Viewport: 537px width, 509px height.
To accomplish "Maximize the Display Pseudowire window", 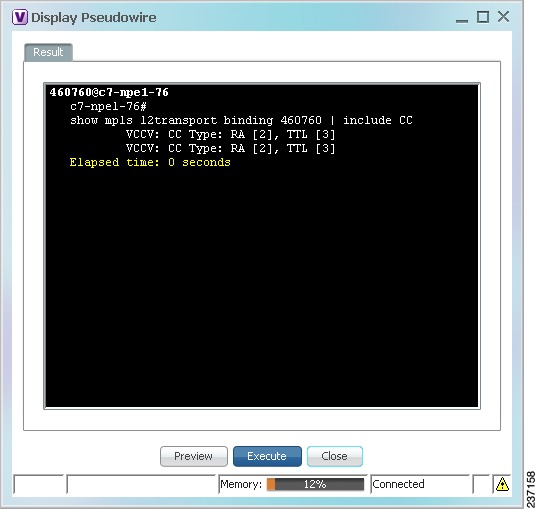I will pyautogui.click(x=483, y=17).
